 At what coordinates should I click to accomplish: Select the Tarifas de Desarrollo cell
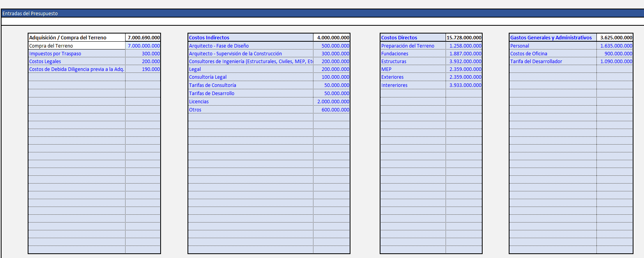(250, 93)
